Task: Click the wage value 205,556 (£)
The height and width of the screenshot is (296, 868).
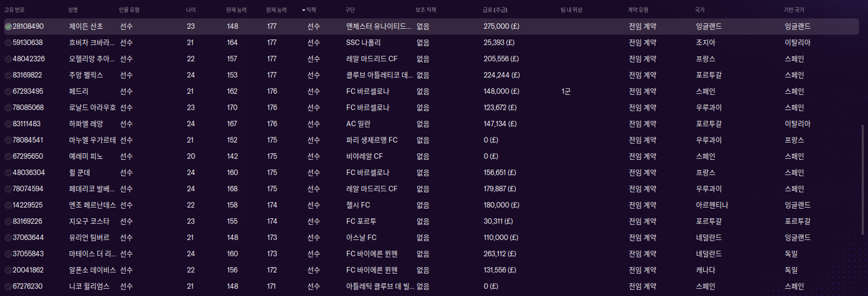Action: 501,59
